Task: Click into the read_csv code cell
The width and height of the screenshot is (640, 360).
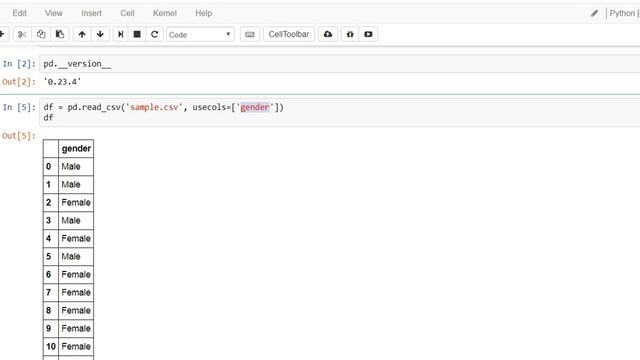Action: click(x=340, y=112)
